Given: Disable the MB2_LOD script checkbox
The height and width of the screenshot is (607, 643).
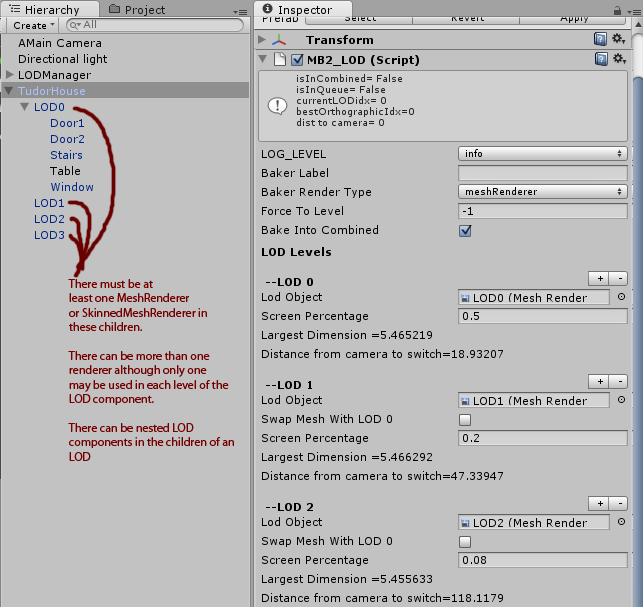Looking at the screenshot, I should tap(296, 60).
